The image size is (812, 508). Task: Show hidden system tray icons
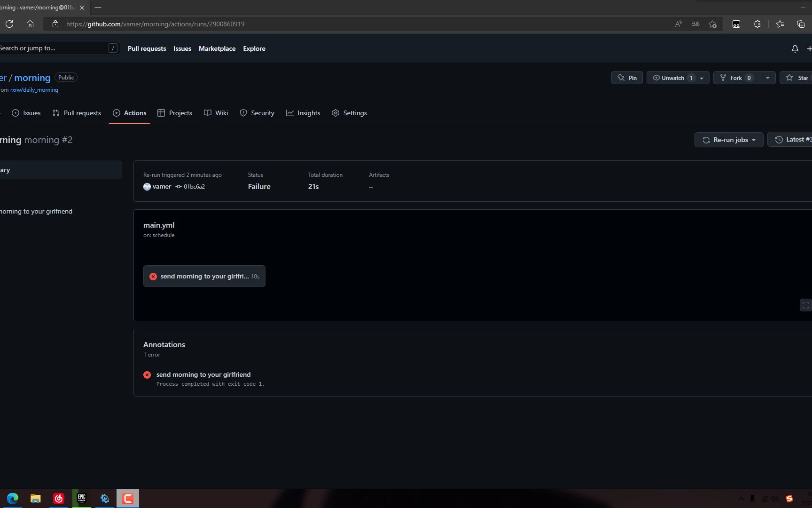[741, 499]
